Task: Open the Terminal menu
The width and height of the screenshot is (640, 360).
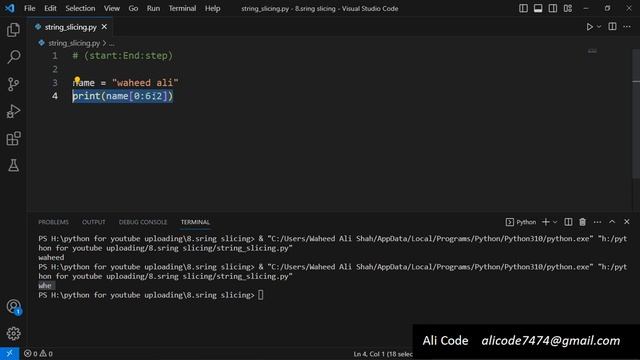Action: 182,8
